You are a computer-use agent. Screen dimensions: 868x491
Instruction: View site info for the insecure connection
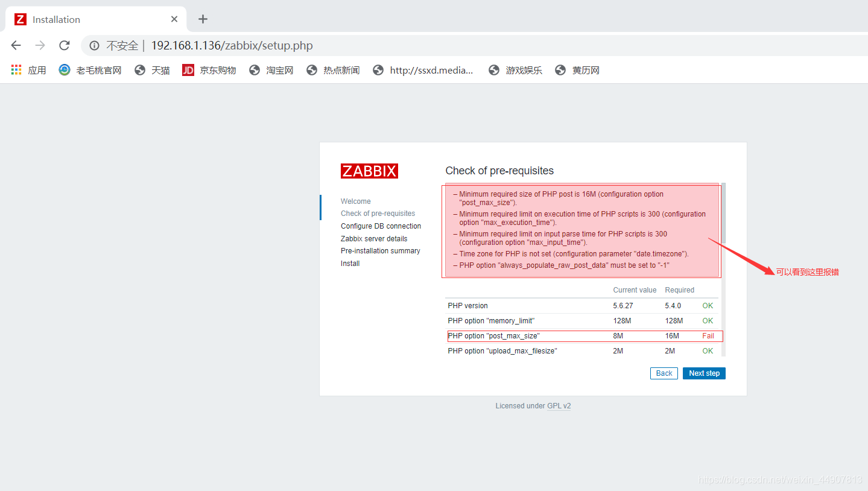click(x=94, y=45)
